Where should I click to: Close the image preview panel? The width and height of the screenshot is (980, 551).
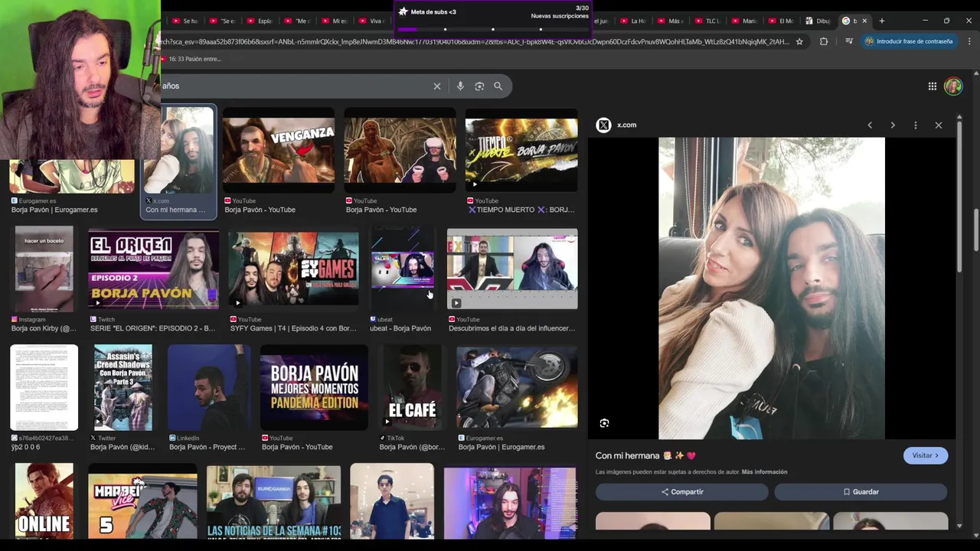click(x=939, y=125)
